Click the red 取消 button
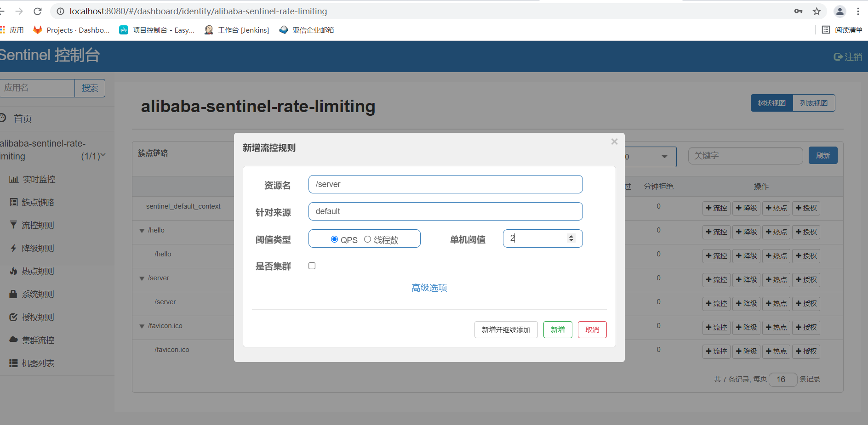Screen dimensions: 868x425 [592, 329]
